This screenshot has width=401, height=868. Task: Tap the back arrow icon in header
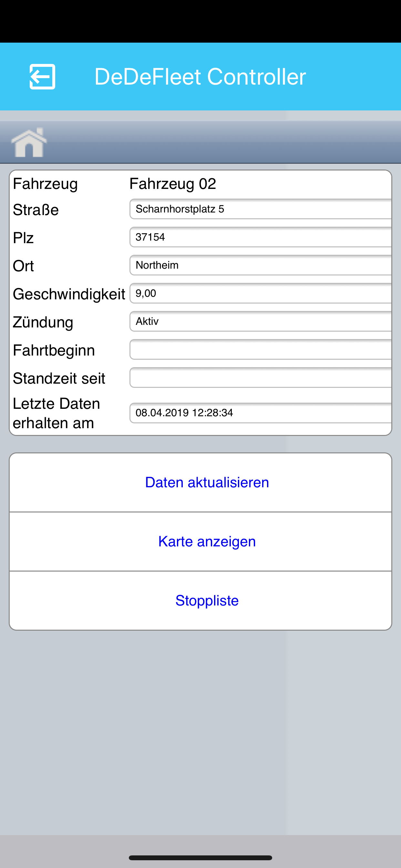coord(43,77)
